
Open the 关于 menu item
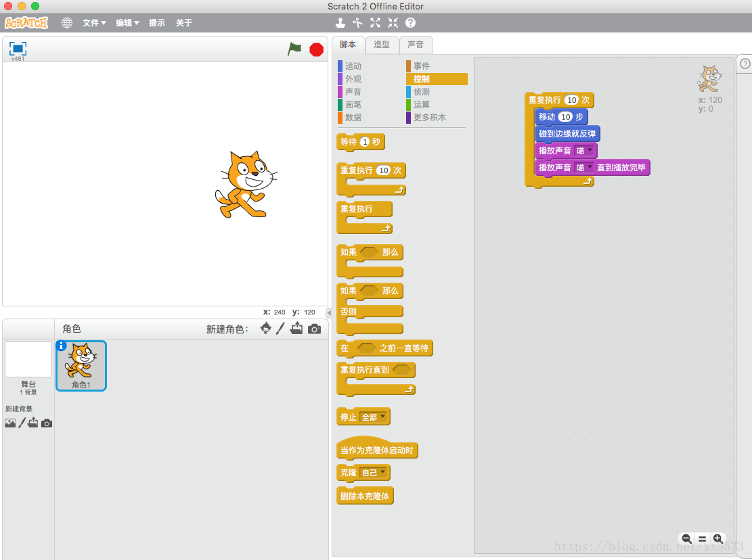pos(183,22)
